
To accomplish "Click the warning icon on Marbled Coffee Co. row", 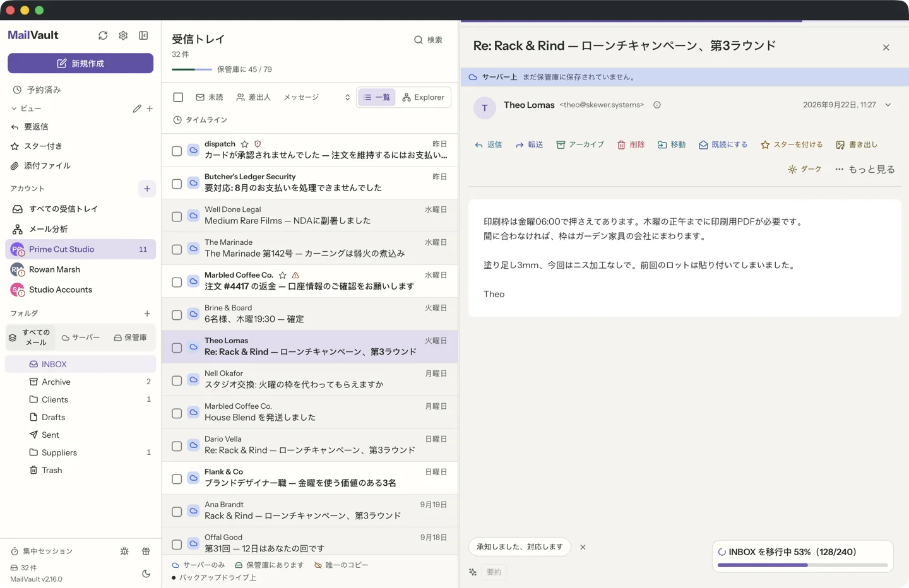I will pos(295,275).
